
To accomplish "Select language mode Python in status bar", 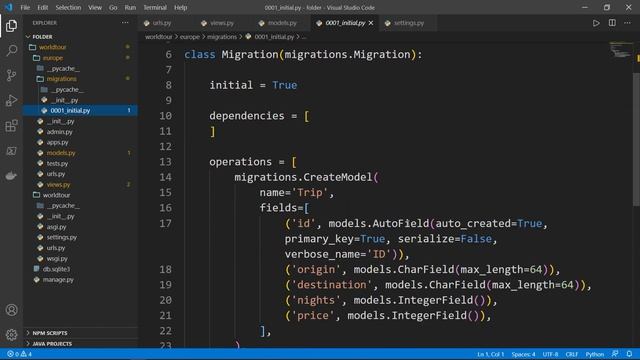I will click(x=595, y=354).
